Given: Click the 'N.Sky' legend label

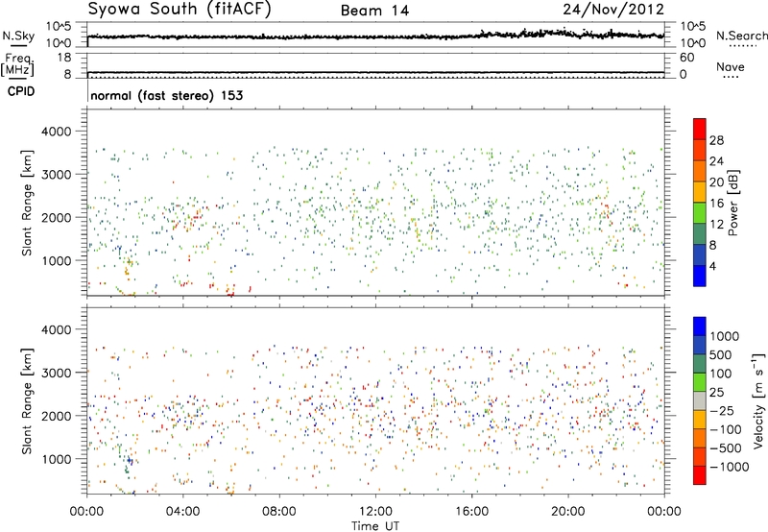Looking at the screenshot, I should pos(18,36).
